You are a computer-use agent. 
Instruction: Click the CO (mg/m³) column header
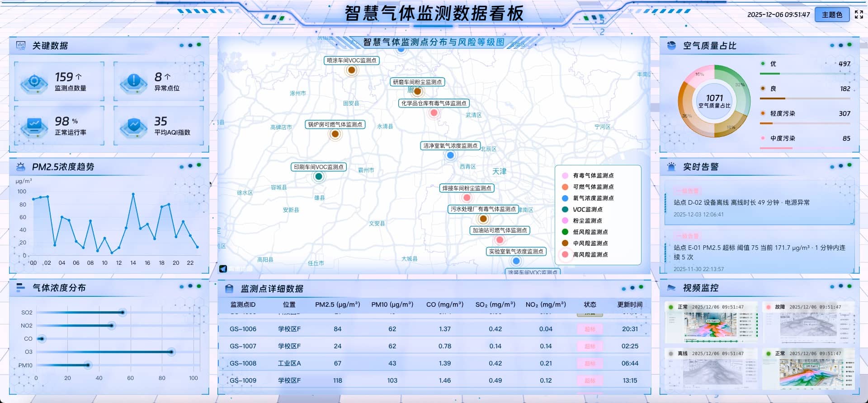coord(445,305)
